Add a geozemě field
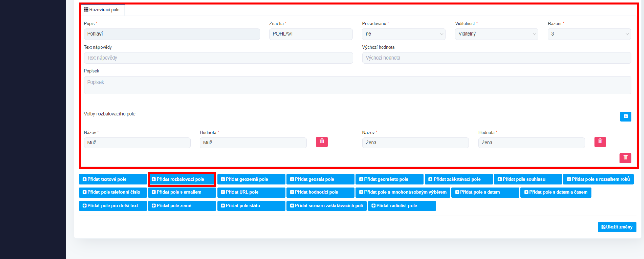 [x=251, y=179]
